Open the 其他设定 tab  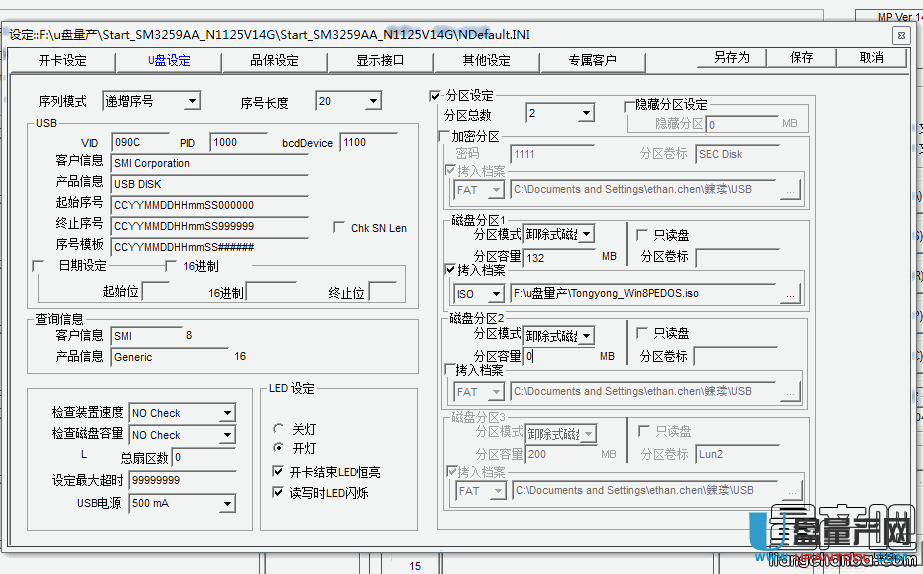pyautogui.click(x=486, y=60)
